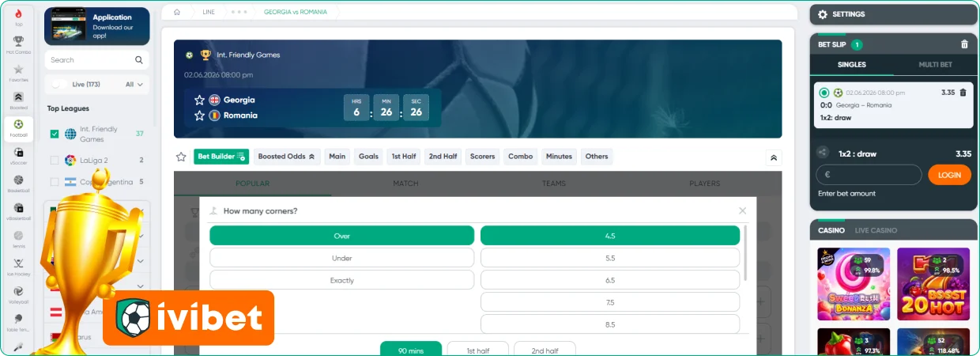Open Hot Combo trophy icon

tap(18, 41)
